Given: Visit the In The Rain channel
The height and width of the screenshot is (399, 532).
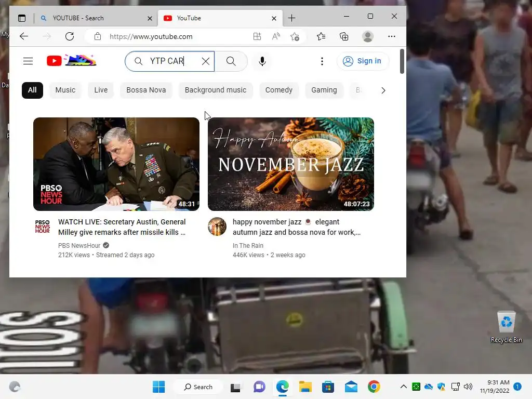Looking at the screenshot, I should [x=248, y=246].
